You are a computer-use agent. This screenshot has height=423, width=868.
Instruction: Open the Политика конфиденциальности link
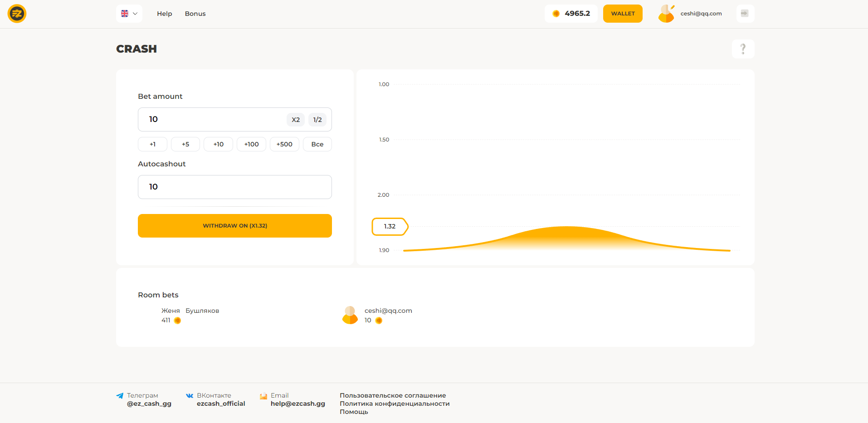pos(395,404)
